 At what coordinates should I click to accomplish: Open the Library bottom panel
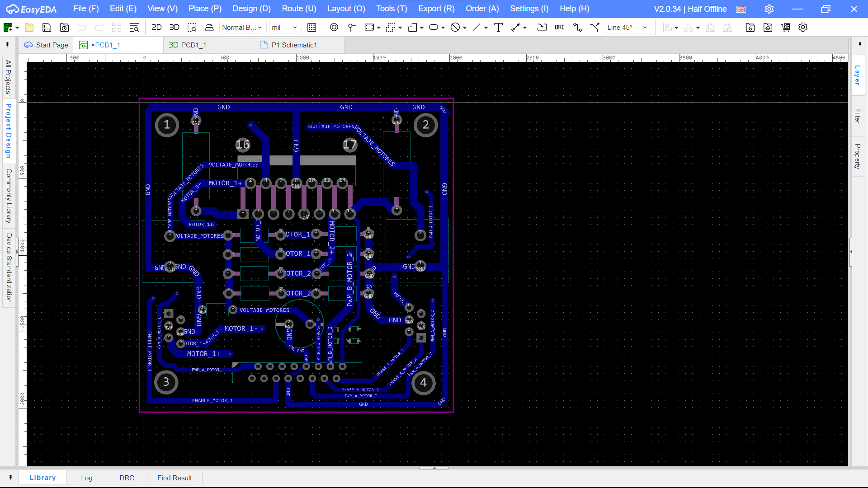click(42, 478)
